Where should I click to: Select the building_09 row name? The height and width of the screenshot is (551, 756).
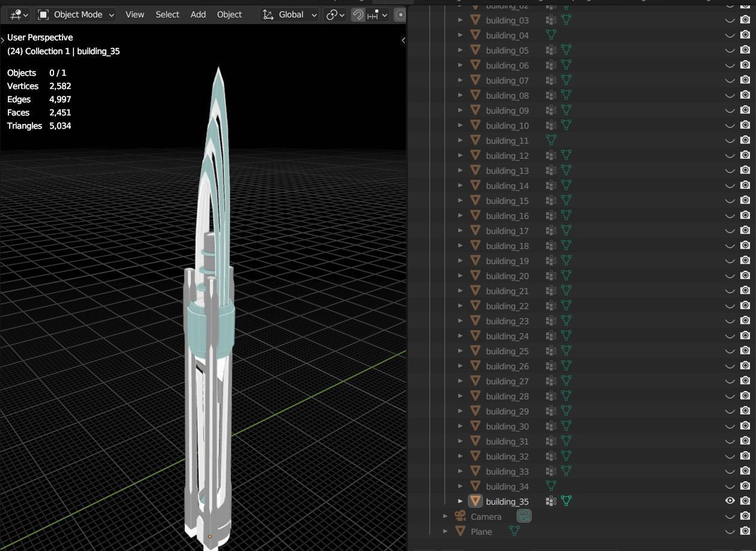507,111
